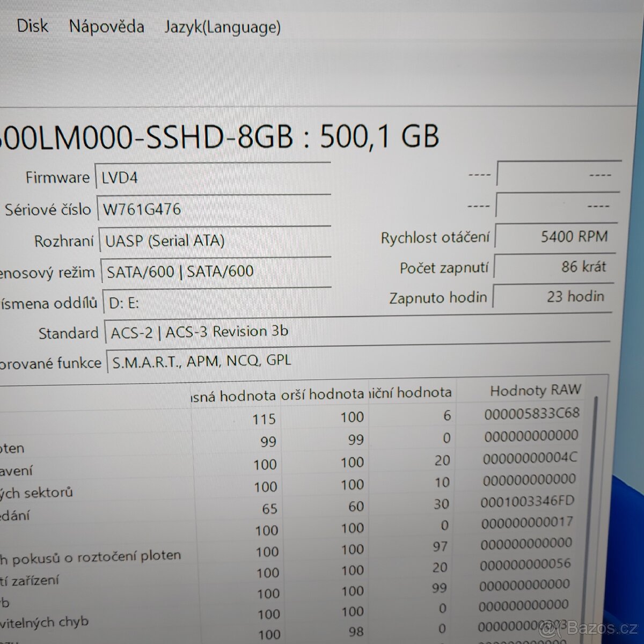The width and height of the screenshot is (644, 644).
Task: Click the Standard field with ACS-2 | ACS-3
Action: click(215, 332)
